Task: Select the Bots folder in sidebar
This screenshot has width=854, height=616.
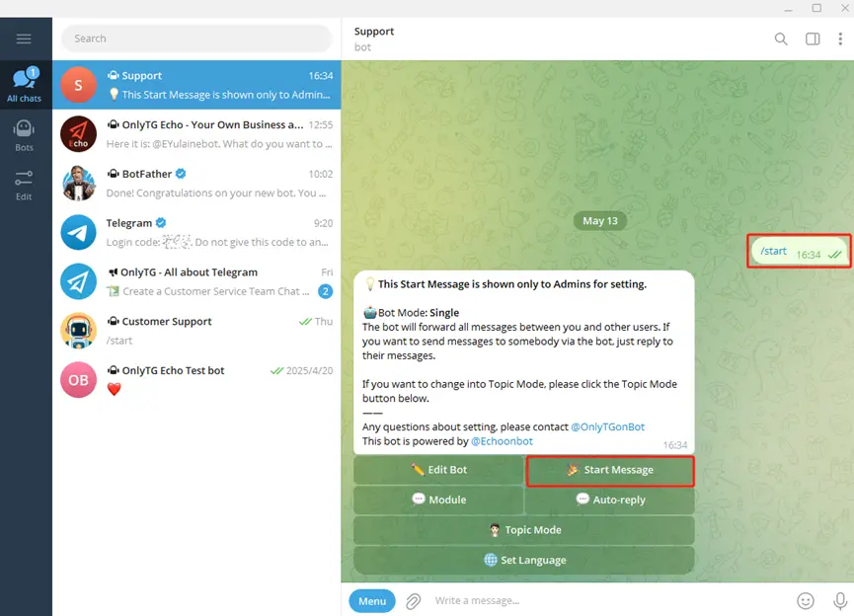Action: [x=24, y=135]
